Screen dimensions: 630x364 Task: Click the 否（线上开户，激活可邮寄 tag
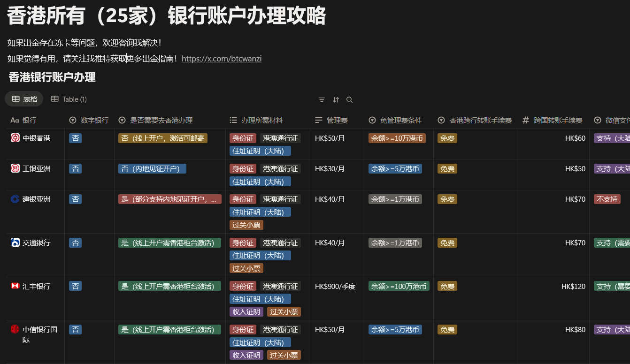[x=163, y=138]
